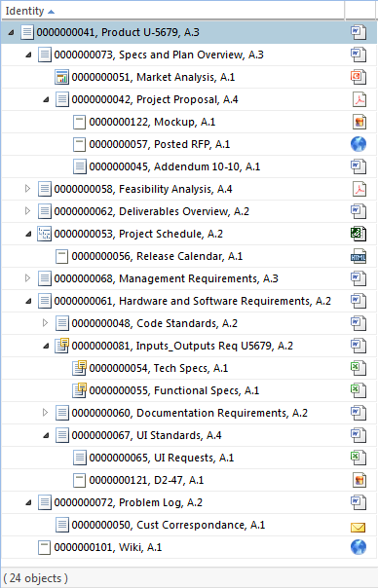Open email envelope icon for Cust Correspondance
This screenshot has height=588, width=378.
359,528
